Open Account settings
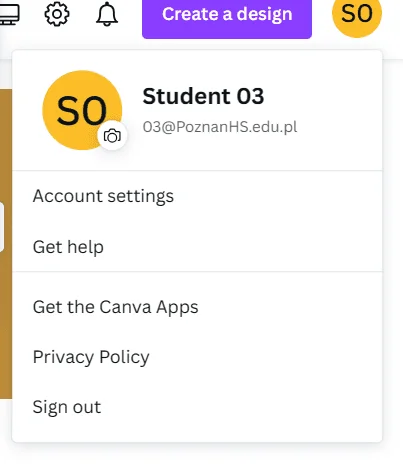This screenshot has height=475, width=403. pyautogui.click(x=197, y=196)
